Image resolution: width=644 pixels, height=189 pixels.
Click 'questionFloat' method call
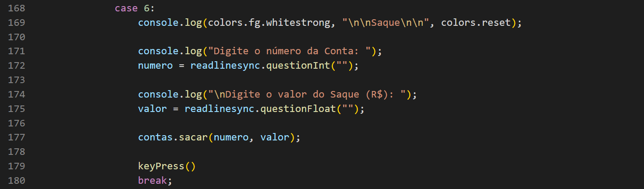tap(298, 109)
